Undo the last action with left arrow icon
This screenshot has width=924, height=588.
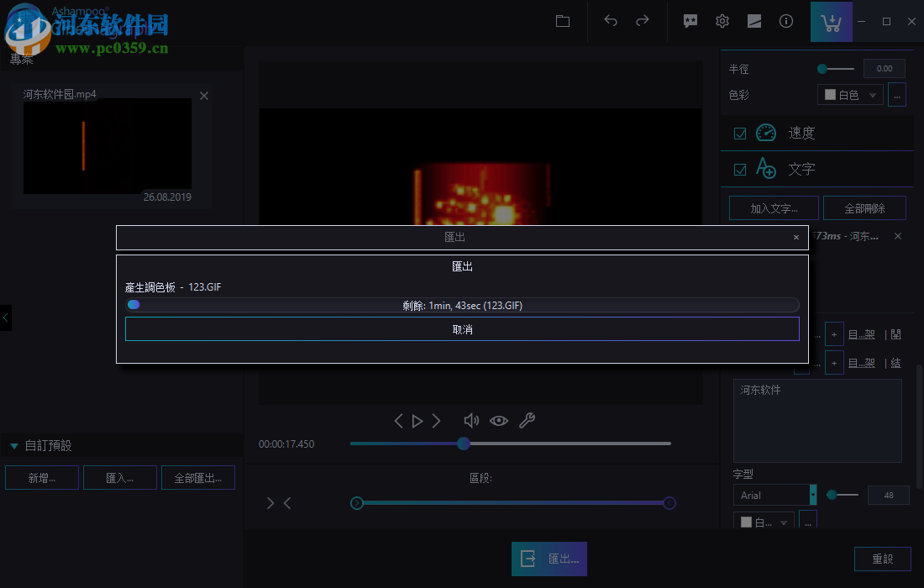coord(611,21)
